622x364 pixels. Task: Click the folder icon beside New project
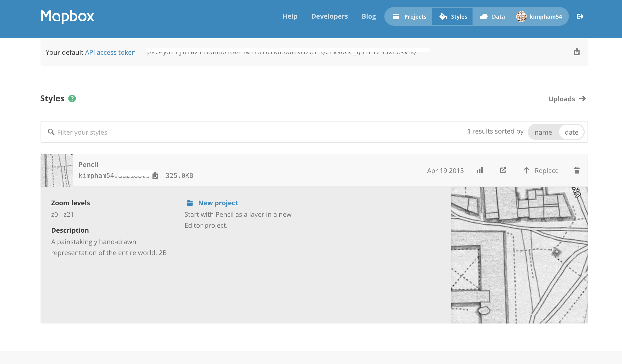coord(190,203)
